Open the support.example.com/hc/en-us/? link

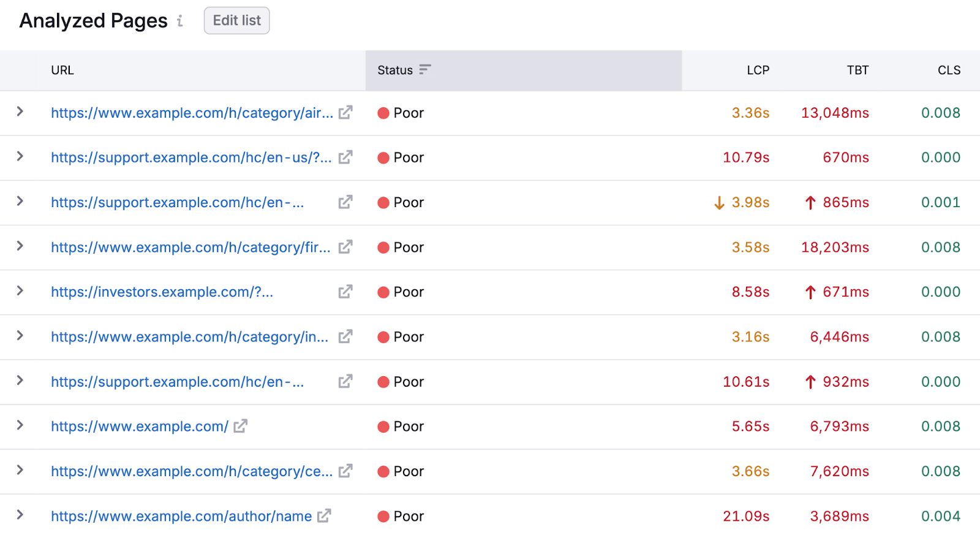click(191, 157)
